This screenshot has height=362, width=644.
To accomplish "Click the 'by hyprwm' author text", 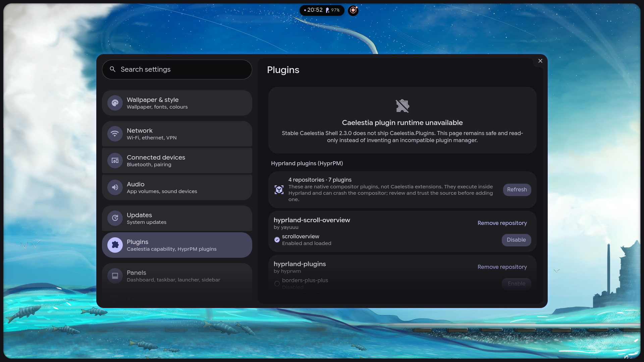I will pyautogui.click(x=287, y=271).
